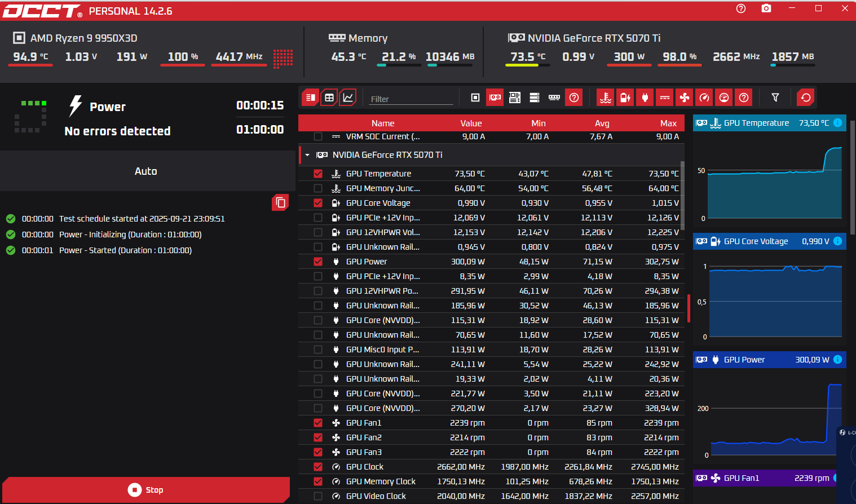856x504 pixels.
Task: Toggle the CPU sensors filter icon
Action: click(475, 98)
